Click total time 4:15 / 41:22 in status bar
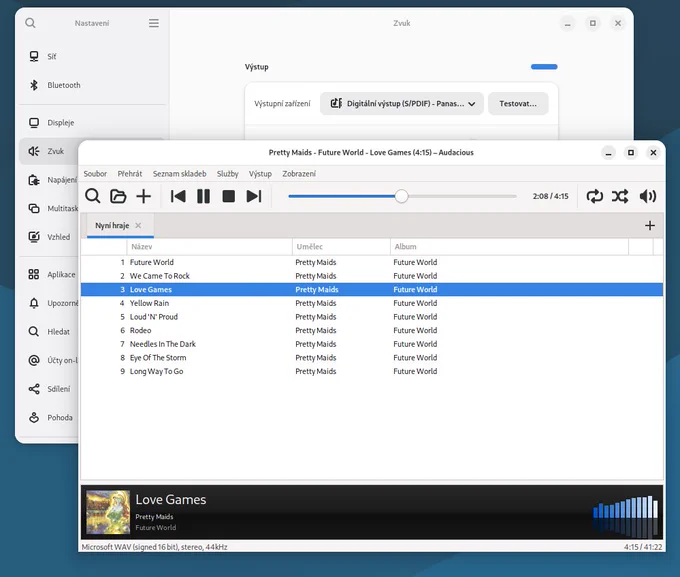This screenshot has width=680, height=577. [643, 547]
